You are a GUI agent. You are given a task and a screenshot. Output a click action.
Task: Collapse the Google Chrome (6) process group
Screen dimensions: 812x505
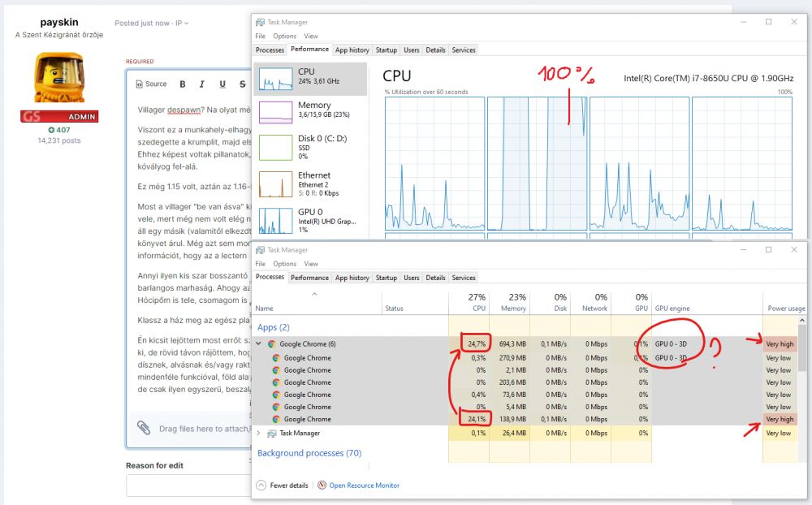point(259,343)
